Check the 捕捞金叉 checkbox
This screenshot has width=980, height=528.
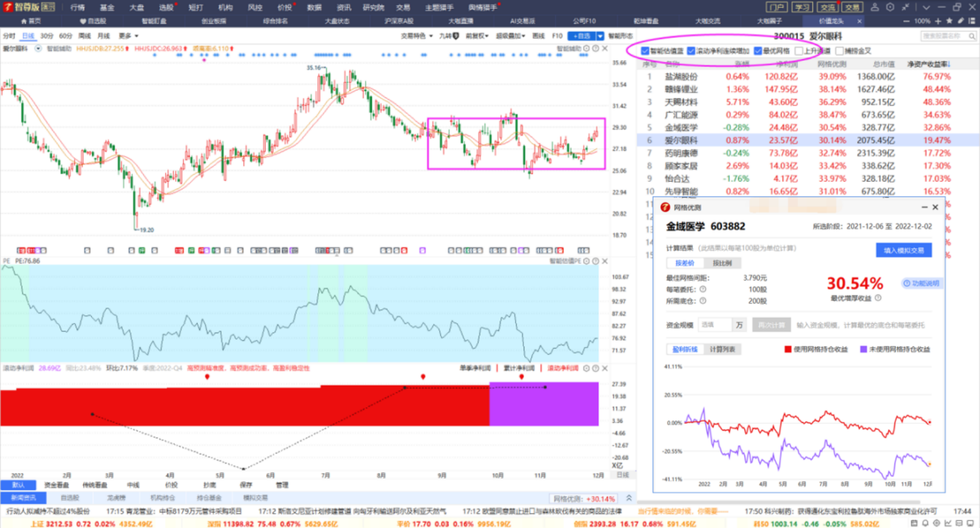839,51
